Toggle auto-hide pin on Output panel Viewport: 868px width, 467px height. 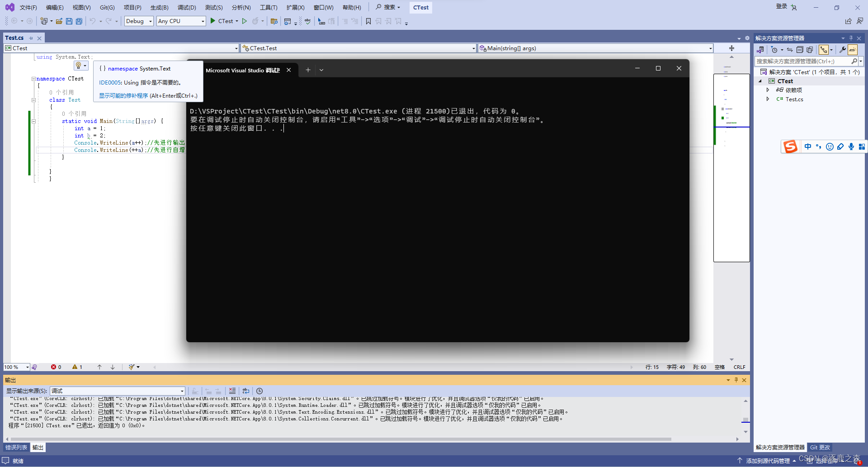point(736,380)
